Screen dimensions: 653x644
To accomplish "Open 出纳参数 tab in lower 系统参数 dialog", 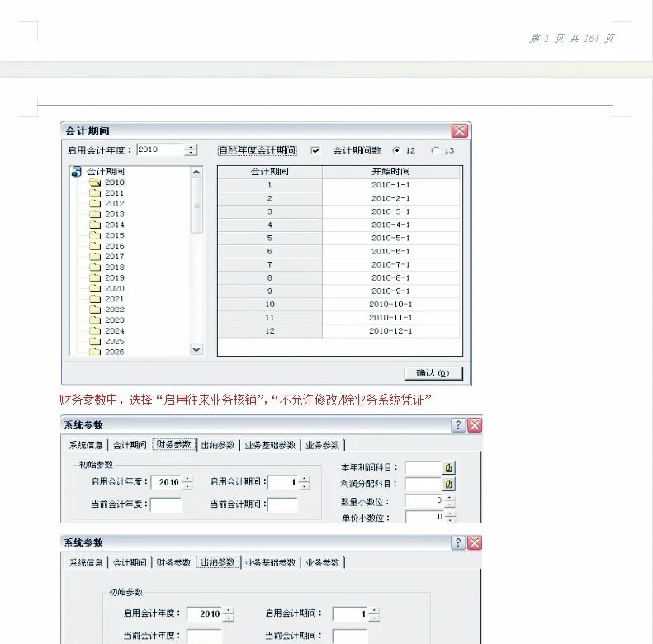I will pyautogui.click(x=218, y=562).
